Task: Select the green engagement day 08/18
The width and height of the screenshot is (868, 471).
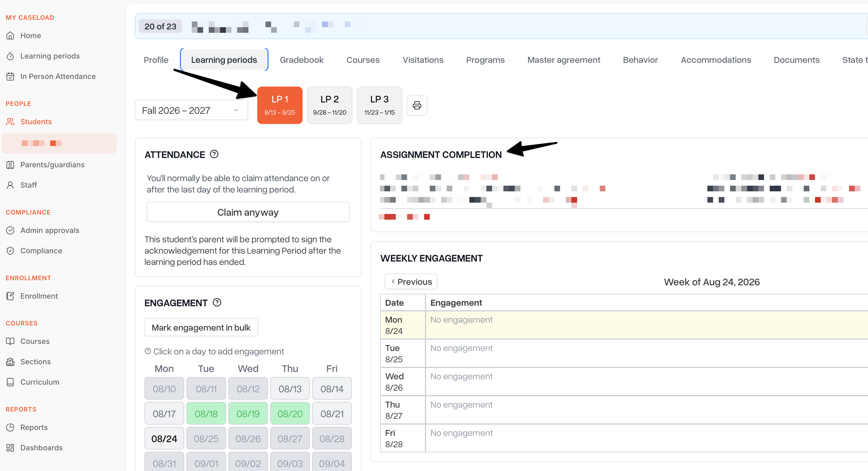Action: tap(206, 414)
